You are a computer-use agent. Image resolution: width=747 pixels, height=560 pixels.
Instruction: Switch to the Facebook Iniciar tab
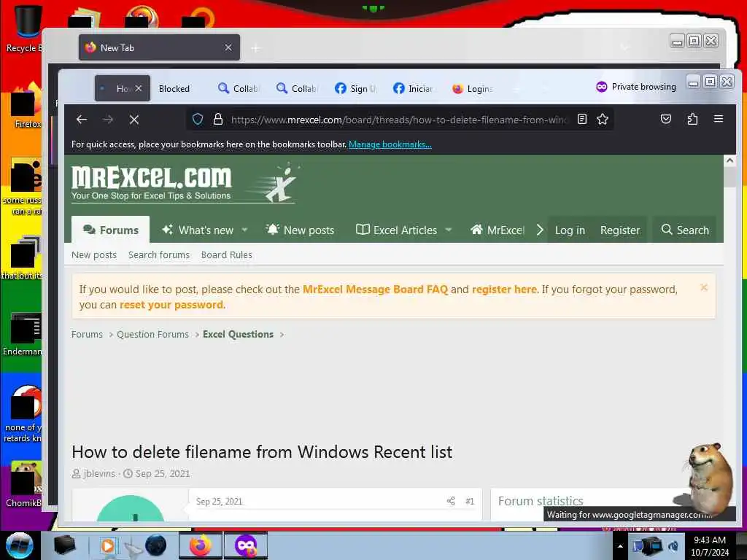tap(413, 88)
